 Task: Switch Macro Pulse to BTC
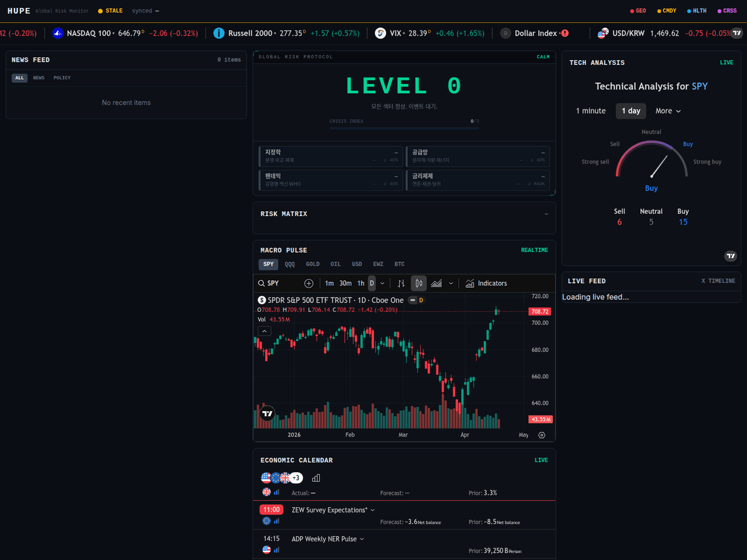coord(400,264)
